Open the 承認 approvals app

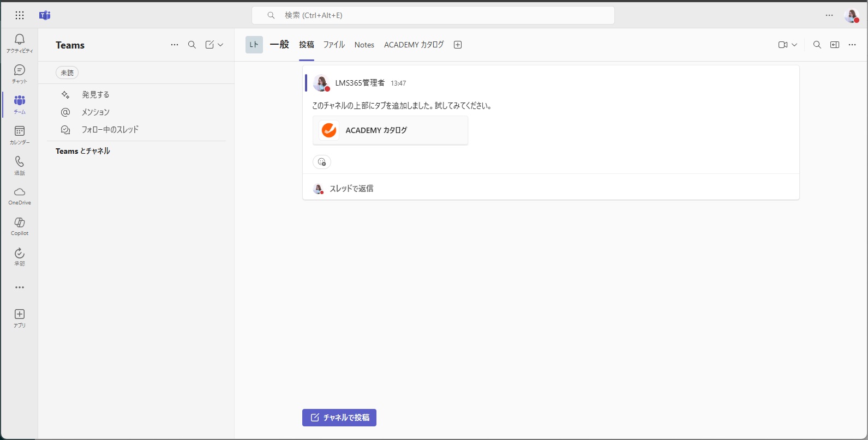point(20,257)
